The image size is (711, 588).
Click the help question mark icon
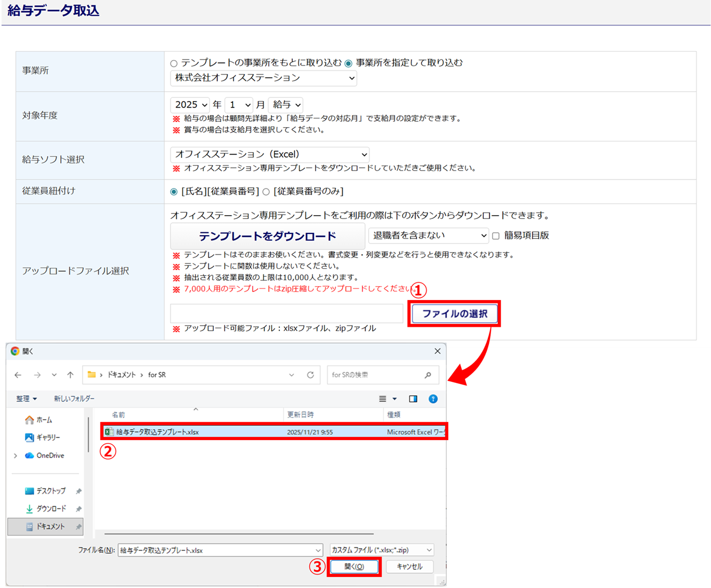pos(433,399)
